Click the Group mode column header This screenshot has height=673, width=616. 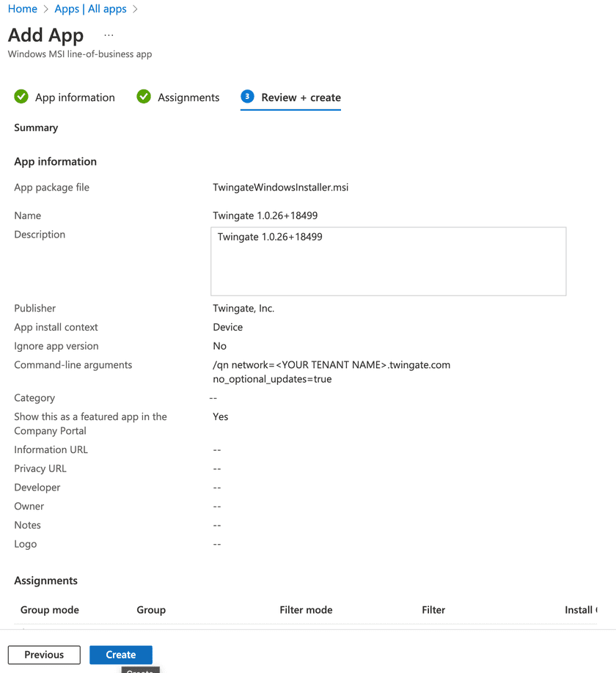50,610
